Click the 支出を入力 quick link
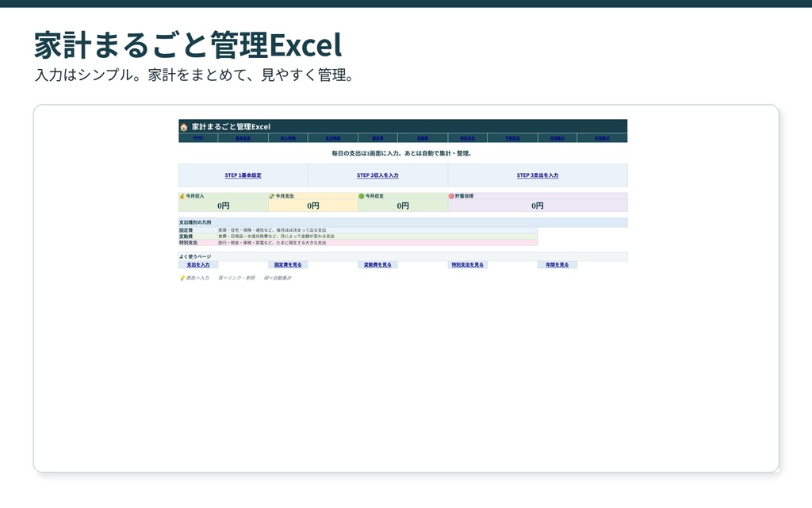812x508 pixels. pos(198,264)
